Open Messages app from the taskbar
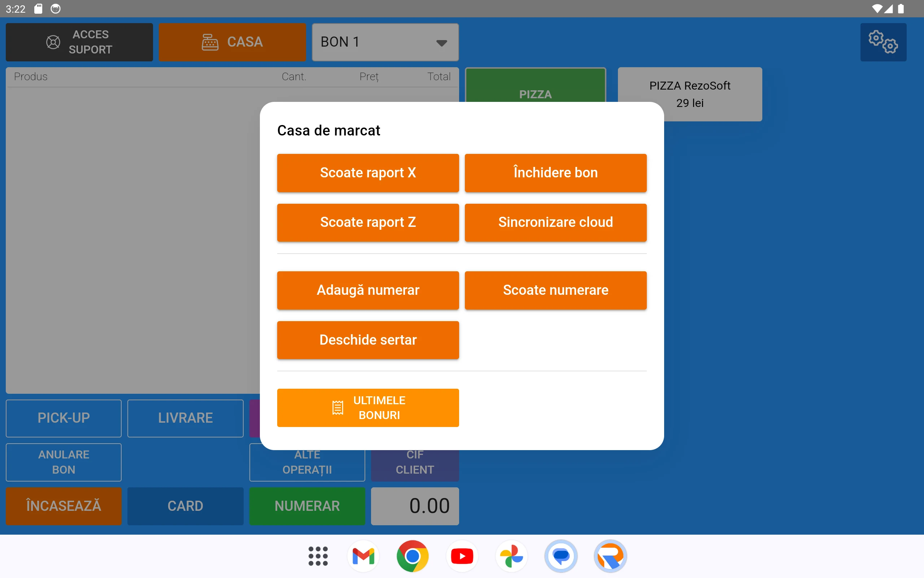This screenshot has height=578, width=924. 561,556
